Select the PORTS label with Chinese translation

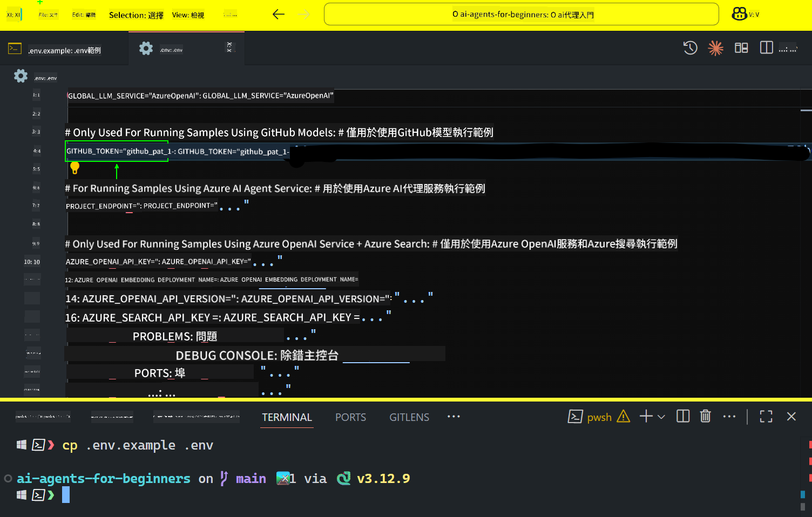(160, 373)
